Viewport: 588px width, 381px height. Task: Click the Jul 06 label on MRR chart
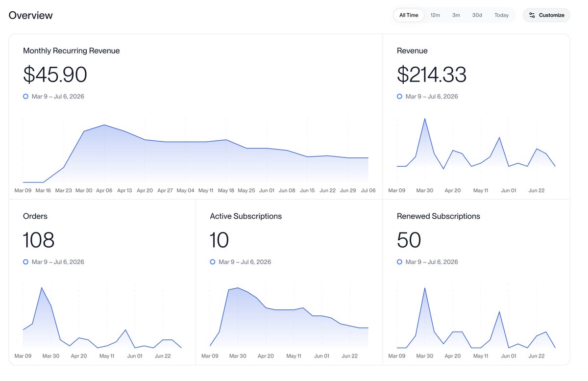pyautogui.click(x=367, y=190)
